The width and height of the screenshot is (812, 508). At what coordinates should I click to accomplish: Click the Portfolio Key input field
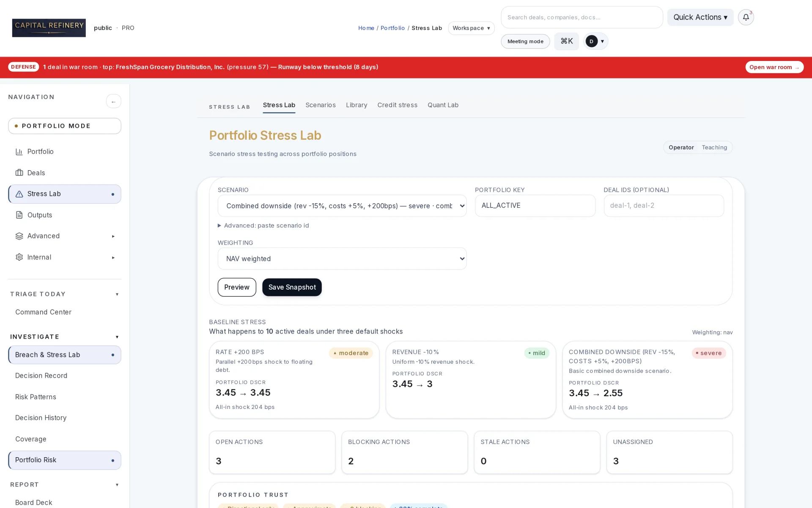coord(535,206)
